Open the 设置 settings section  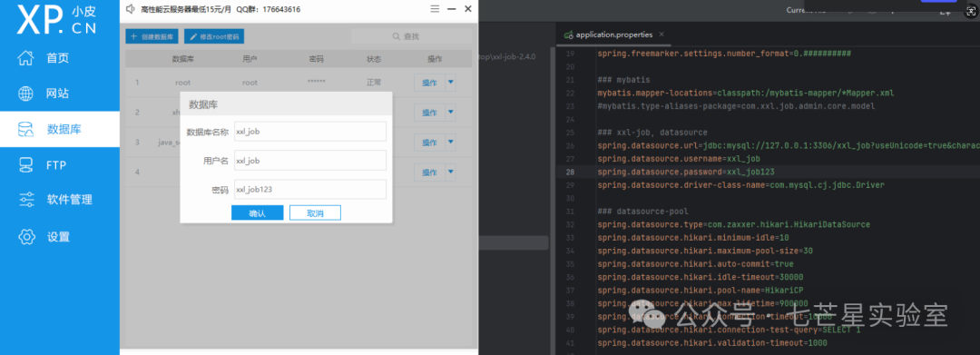(x=59, y=237)
